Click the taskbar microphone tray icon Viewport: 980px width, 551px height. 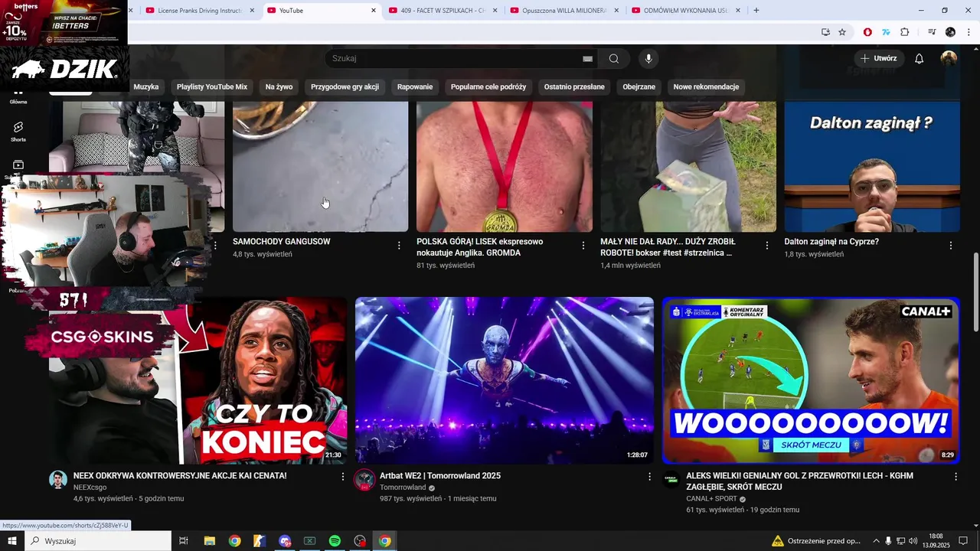click(x=888, y=541)
